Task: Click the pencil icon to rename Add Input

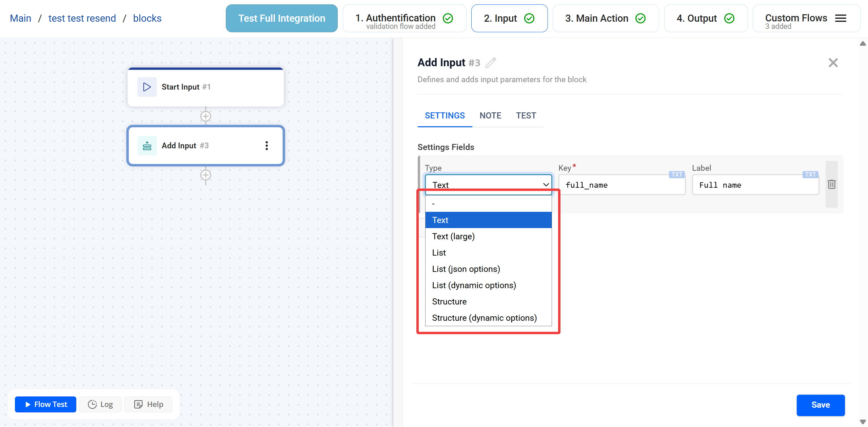Action: pyautogui.click(x=490, y=63)
